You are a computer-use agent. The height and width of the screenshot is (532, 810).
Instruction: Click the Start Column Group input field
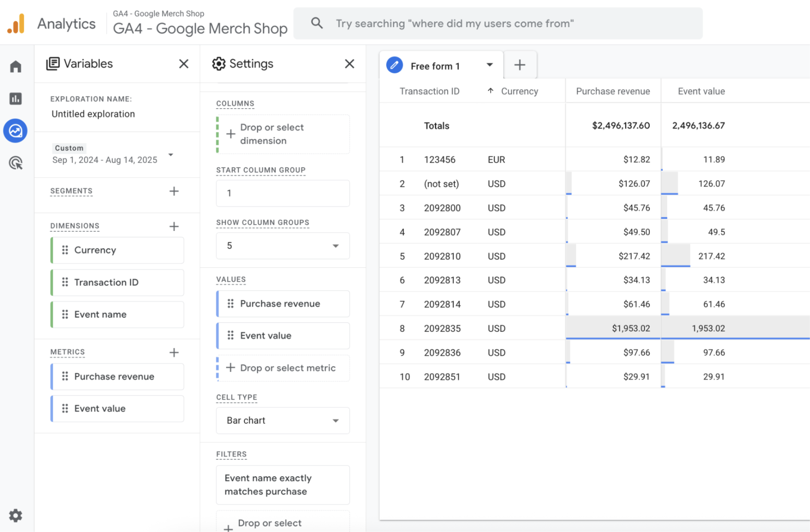point(283,193)
